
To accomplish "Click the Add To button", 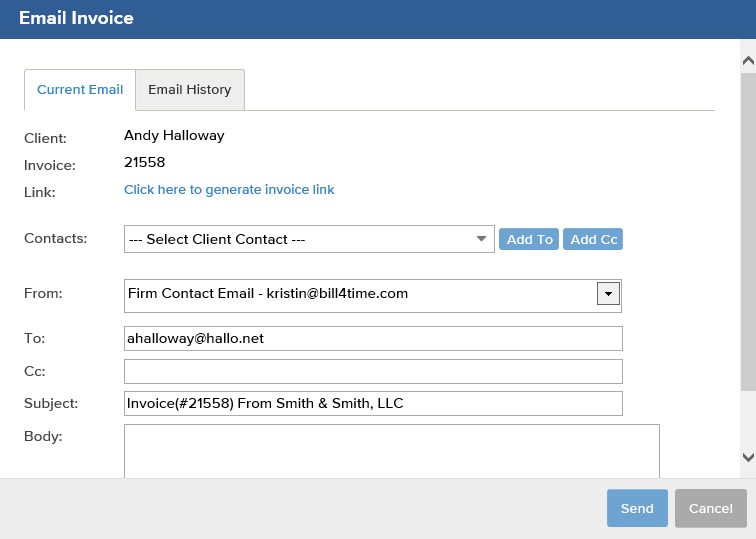I will click(x=529, y=239).
